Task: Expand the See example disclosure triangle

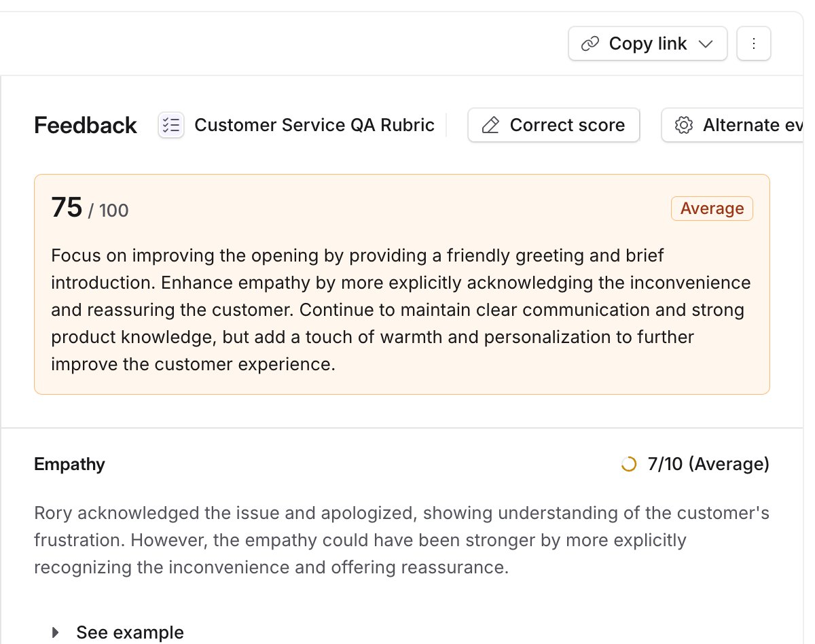Action: pos(56,632)
